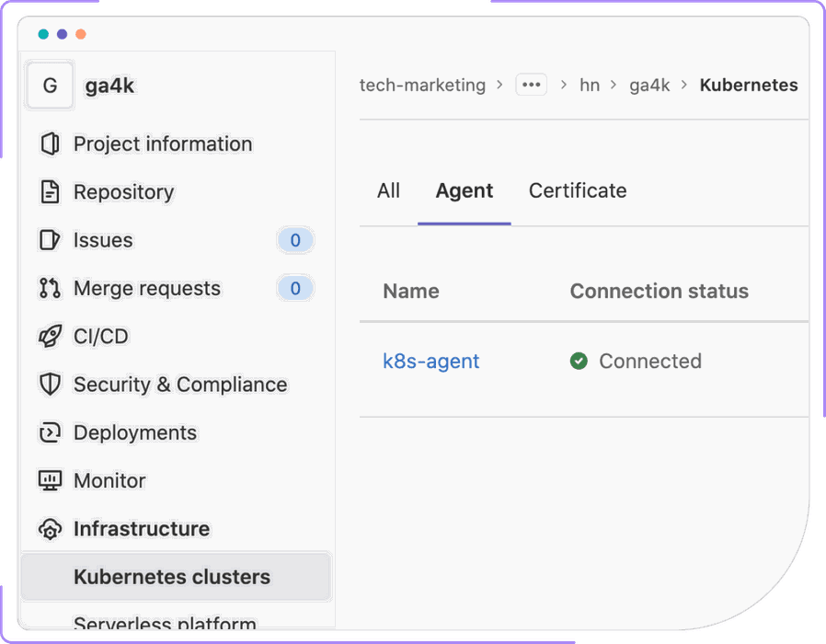Screen dimensions: 826x644
Task: Click the Issues icon in sidebar
Action: [x=50, y=240]
